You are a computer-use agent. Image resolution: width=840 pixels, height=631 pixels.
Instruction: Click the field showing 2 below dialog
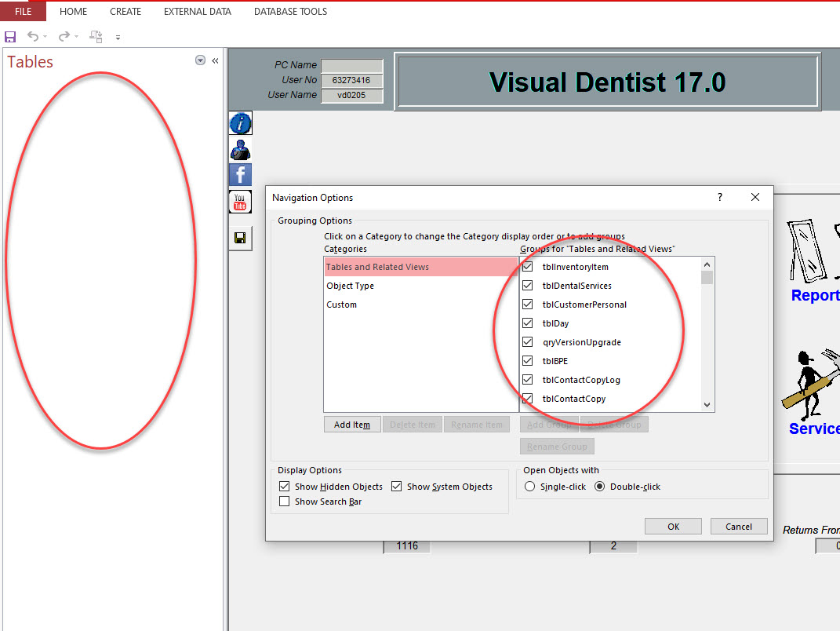tap(613, 546)
